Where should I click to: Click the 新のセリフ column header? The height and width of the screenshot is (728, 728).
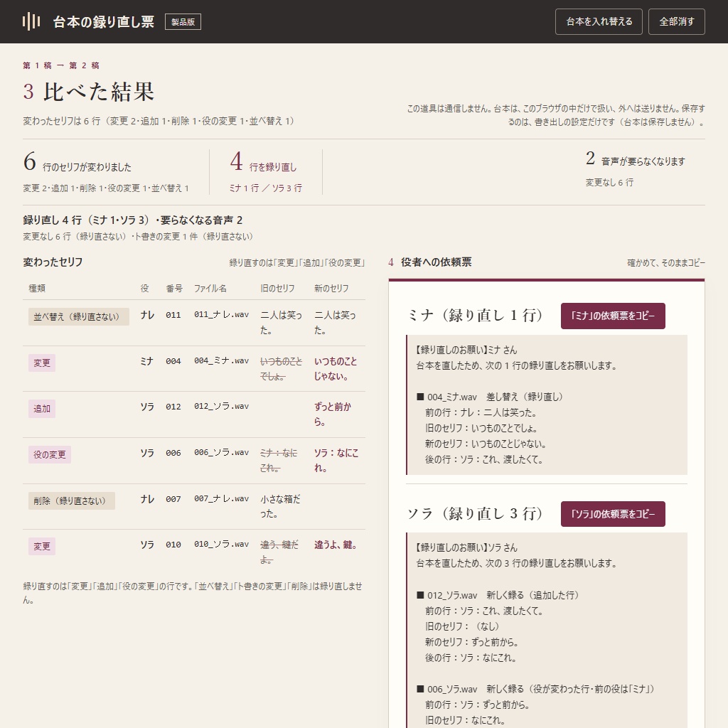[x=331, y=289]
